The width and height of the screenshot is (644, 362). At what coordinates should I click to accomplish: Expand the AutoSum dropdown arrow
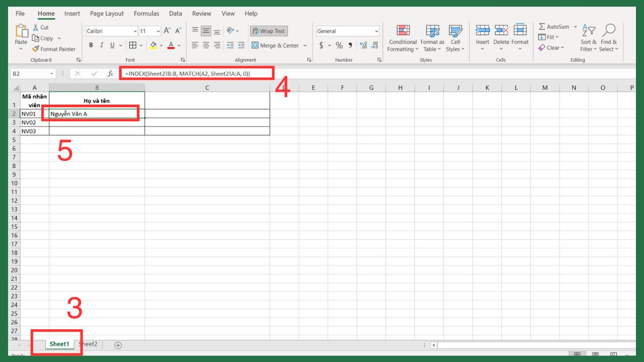(x=575, y=27)
